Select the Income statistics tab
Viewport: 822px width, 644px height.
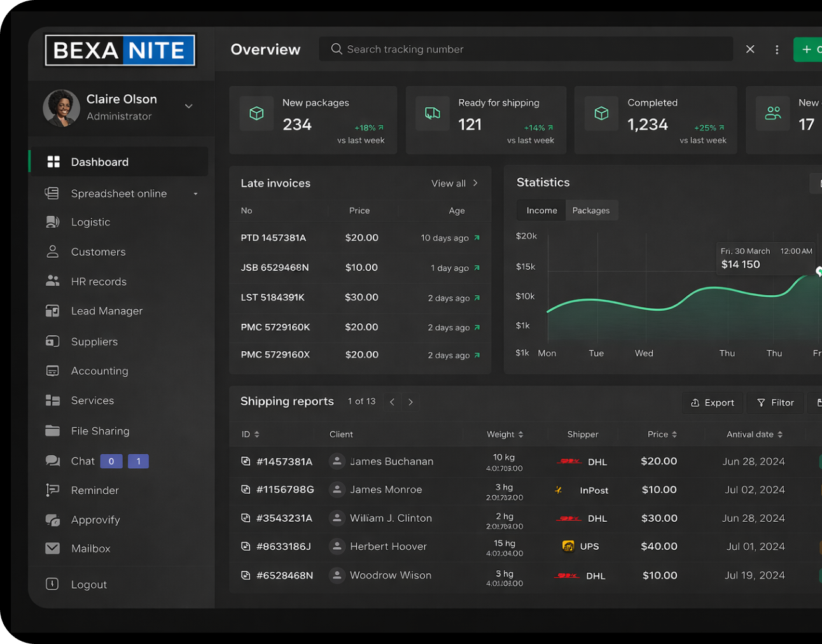541,211
